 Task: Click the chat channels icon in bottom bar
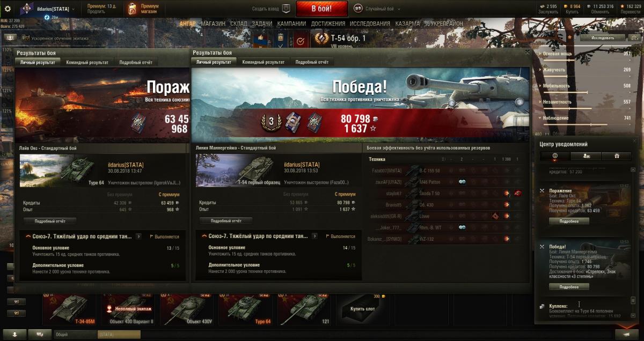(x=40, y=334)
